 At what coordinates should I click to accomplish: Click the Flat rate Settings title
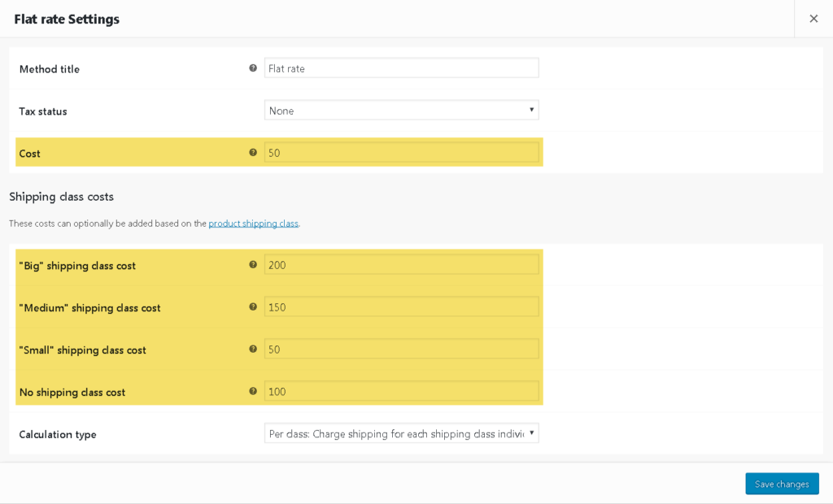(67, 20)
